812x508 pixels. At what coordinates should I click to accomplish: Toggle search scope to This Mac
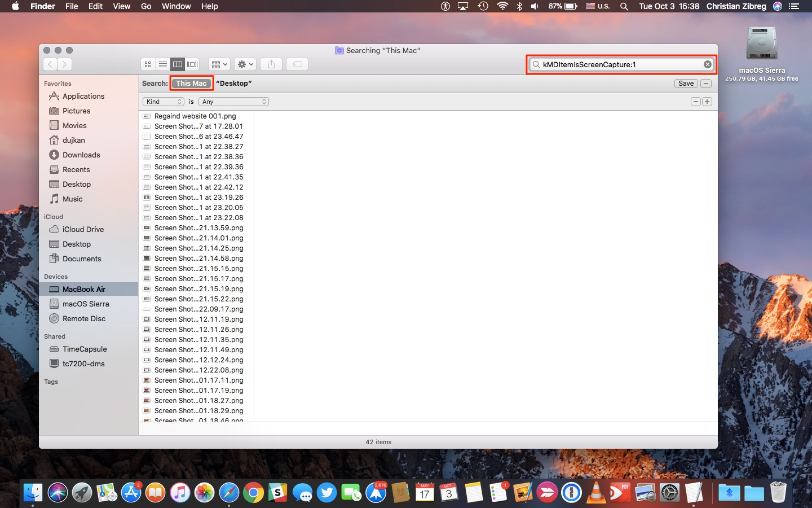pyautogui.click(x=191, y=84)
